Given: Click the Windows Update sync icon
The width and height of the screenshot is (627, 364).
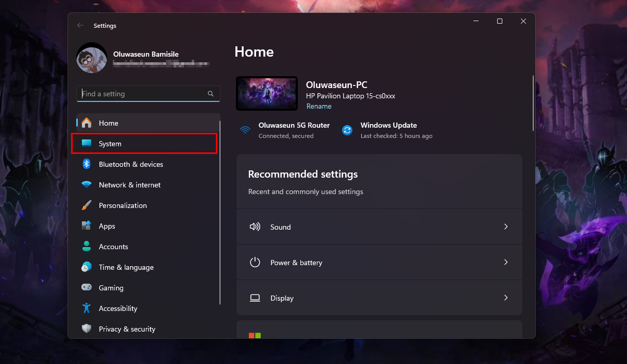Looking at the screenshot, I should click(347, 130).
